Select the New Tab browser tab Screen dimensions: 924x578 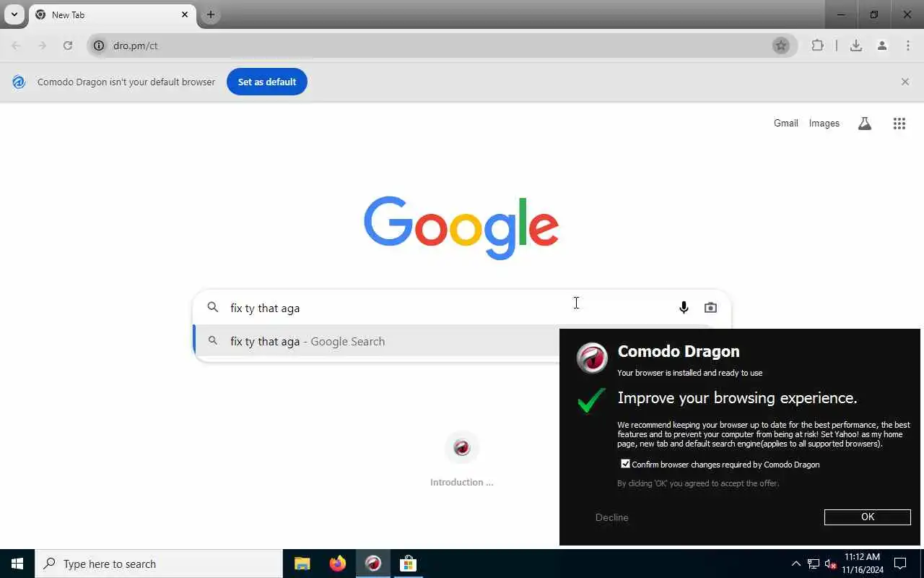[x=112, y=14]
